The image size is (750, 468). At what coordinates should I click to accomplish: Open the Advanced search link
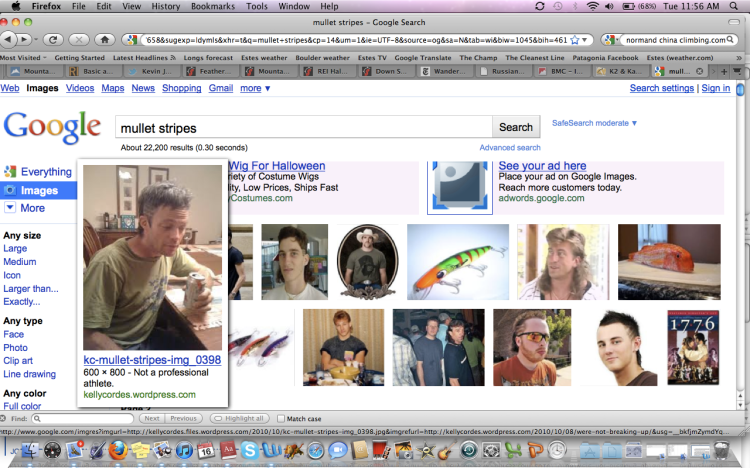[510, 147]
